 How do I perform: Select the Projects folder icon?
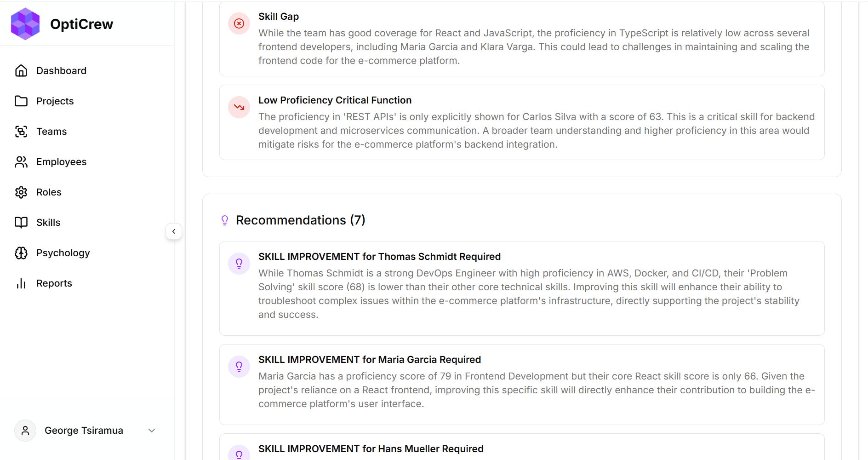click(21, 101)
